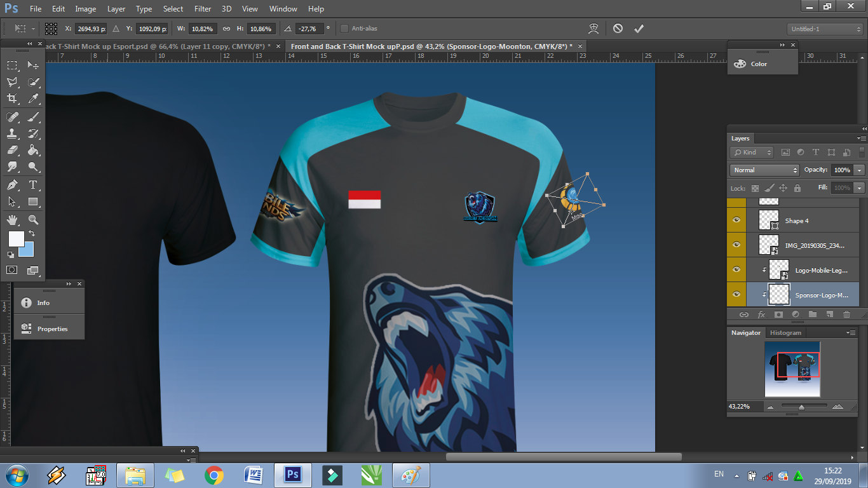
Task: Change screen mode from the toolbox
Action: [34, 270]
